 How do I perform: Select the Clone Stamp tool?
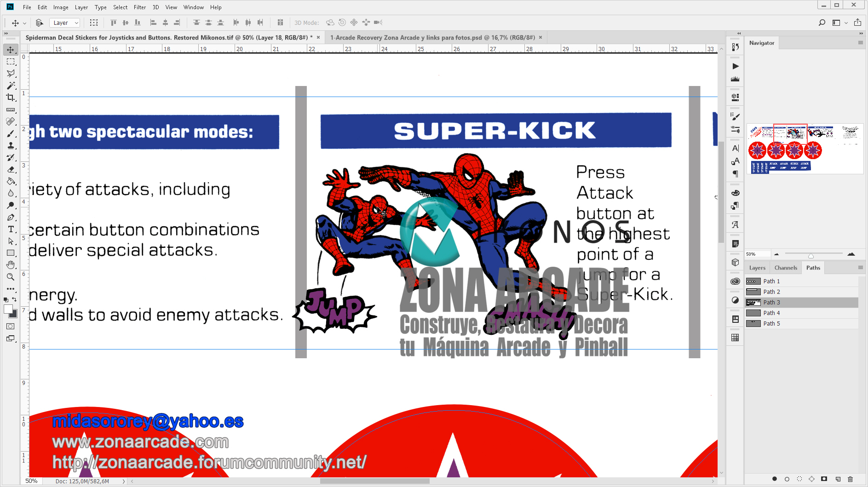point(11,145)
